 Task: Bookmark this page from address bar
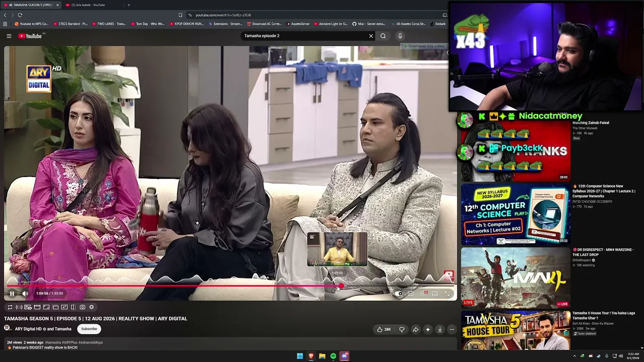point(180,15)
